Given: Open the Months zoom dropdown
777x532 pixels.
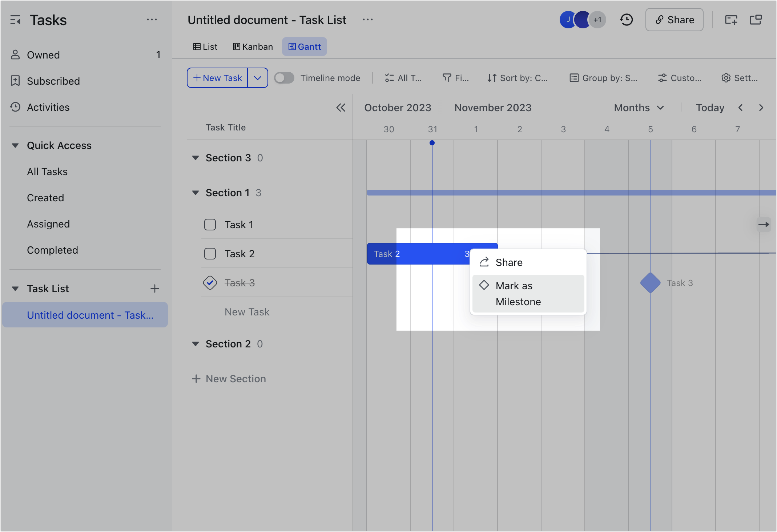Looking at the screenshot, I should (639, 108).
